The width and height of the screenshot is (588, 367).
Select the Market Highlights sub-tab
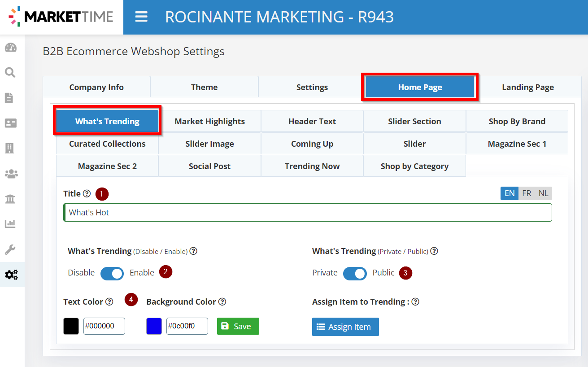point(210,121)
